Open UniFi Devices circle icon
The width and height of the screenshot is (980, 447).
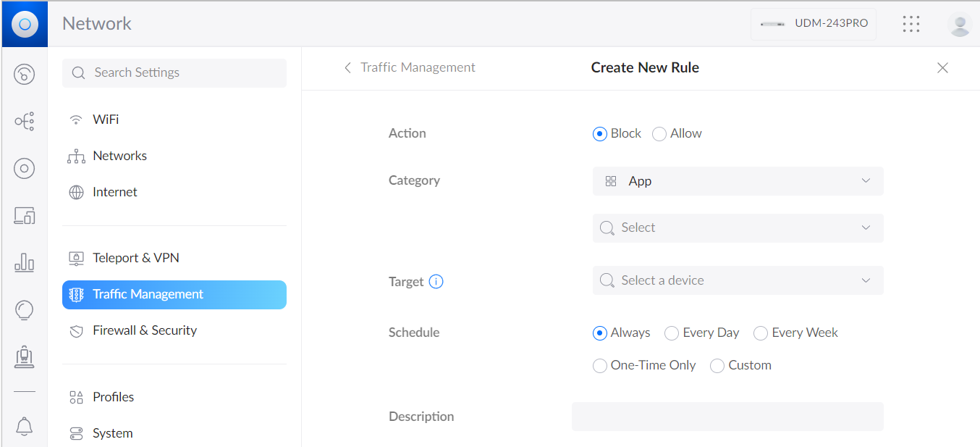[24, 169]
